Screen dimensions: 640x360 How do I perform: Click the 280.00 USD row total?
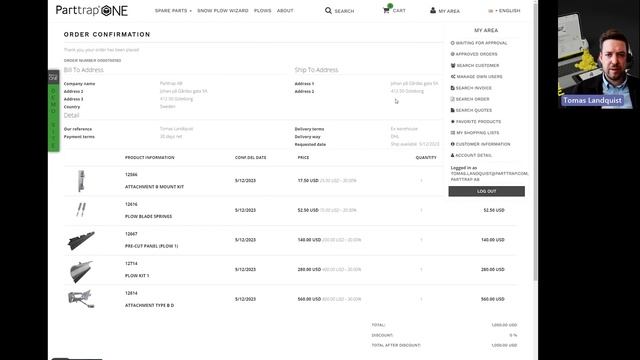point(493,269)
